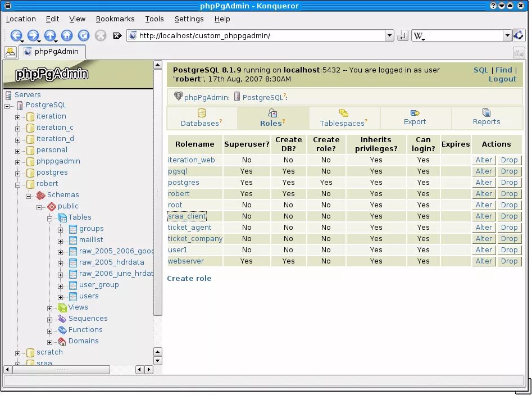
Task: Click the Stop loading icon
Action: click(101, 35)
